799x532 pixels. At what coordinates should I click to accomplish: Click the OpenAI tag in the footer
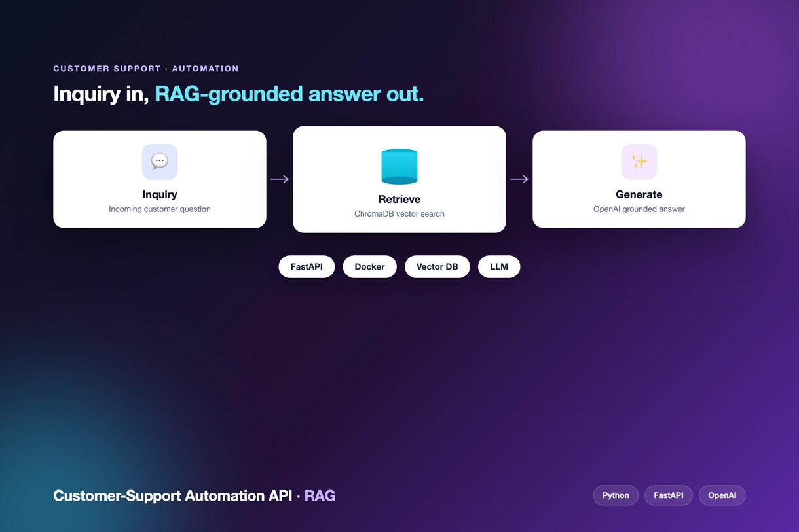[722, 495]
